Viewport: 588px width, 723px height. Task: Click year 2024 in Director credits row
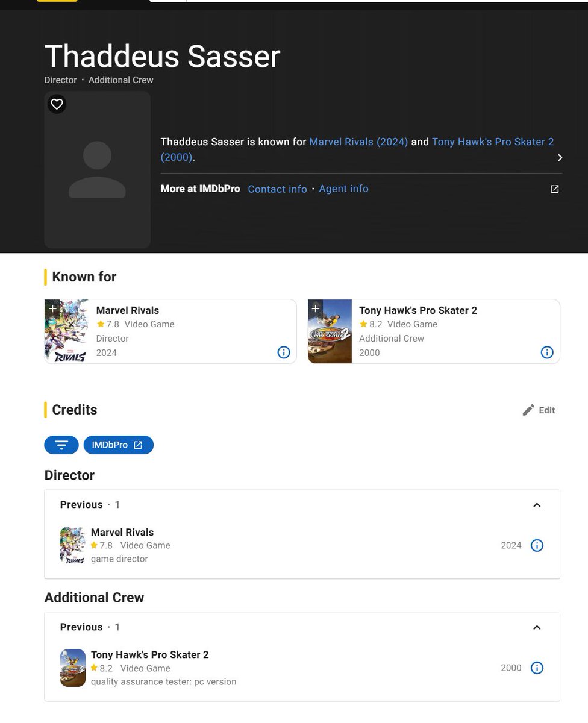point(511,545)
